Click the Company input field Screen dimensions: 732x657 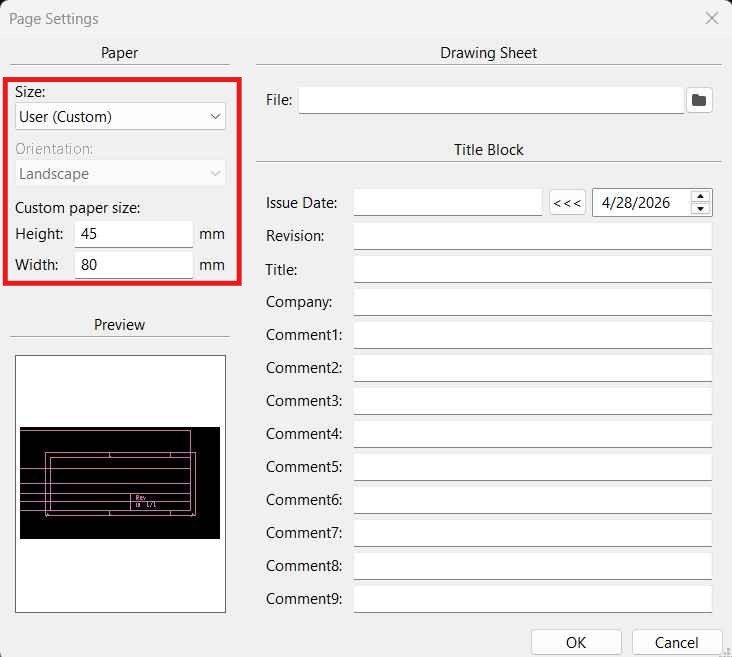(533, 302)
